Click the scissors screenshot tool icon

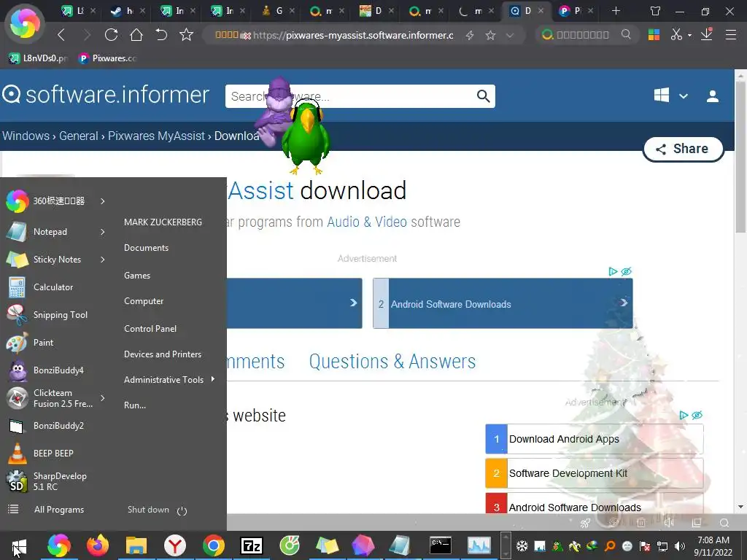[676, 34]
